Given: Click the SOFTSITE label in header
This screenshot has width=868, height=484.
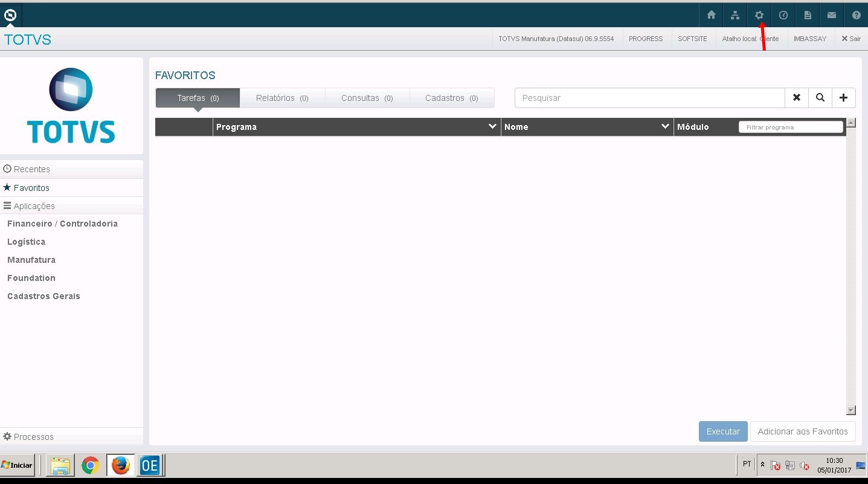Looking at the screenshot, I should (x=692, y=39).
